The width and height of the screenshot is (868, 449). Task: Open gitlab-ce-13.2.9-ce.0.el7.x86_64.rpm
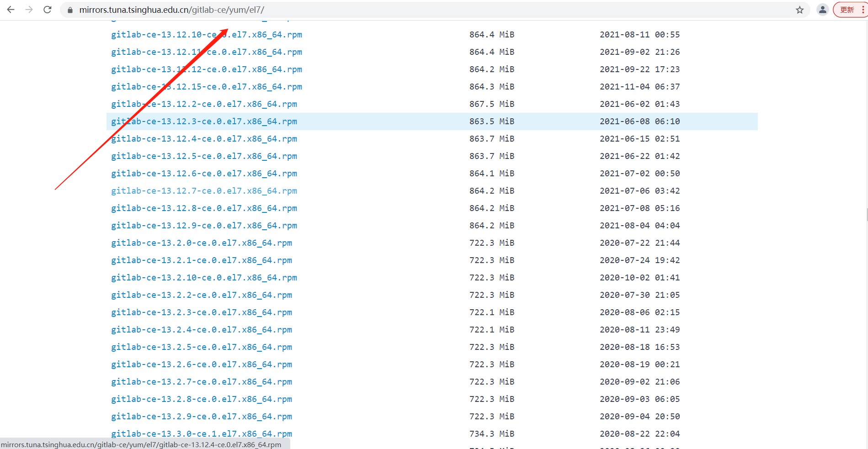tap(202, 417)
